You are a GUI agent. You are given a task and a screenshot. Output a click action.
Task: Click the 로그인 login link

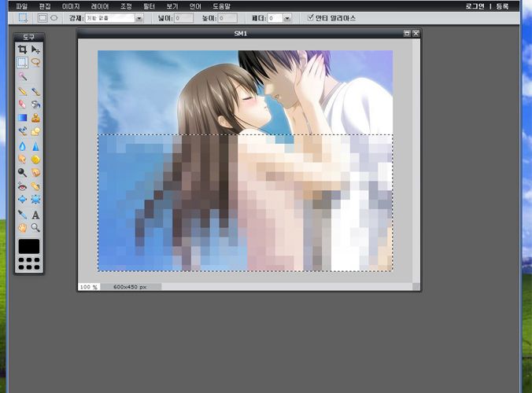point(475,6)
